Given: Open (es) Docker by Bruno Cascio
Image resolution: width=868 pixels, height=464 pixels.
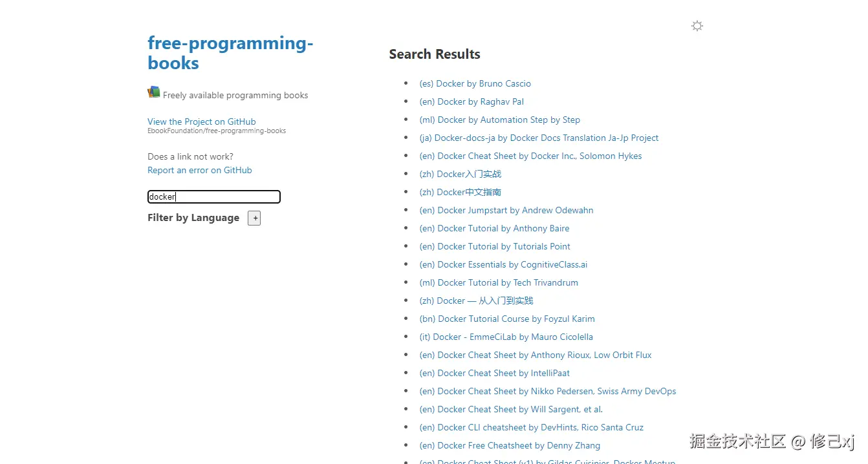Looking at the screenshot, I should coord(475,83).
